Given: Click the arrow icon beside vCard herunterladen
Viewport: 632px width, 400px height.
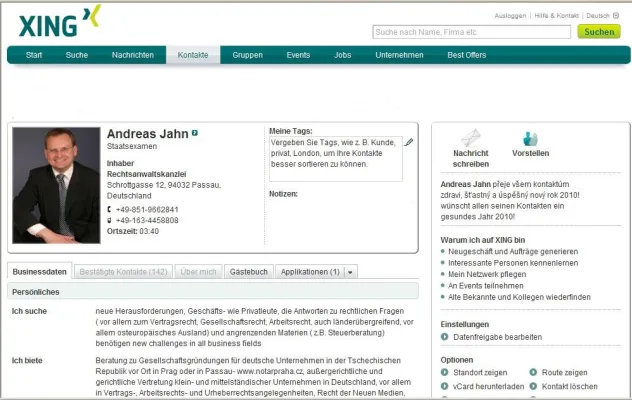Looking at the screenshot, I should pos(445,386).
